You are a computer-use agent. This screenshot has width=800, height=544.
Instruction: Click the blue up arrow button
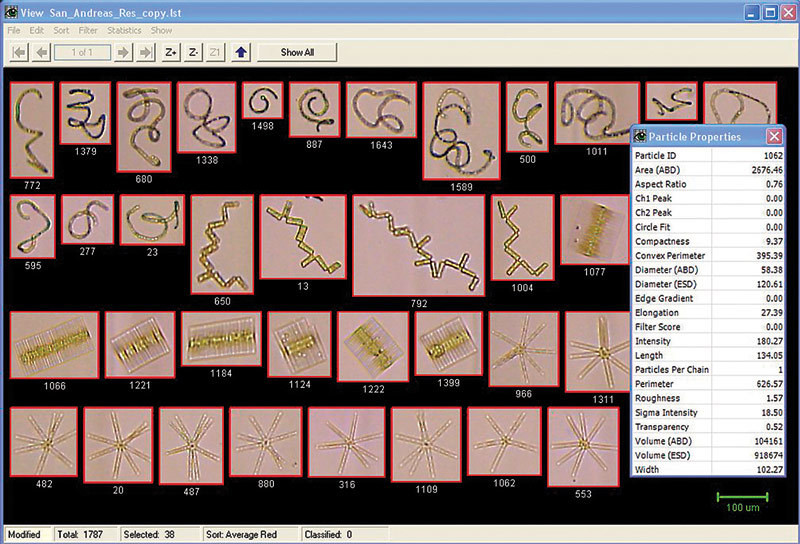click(241, 52)
